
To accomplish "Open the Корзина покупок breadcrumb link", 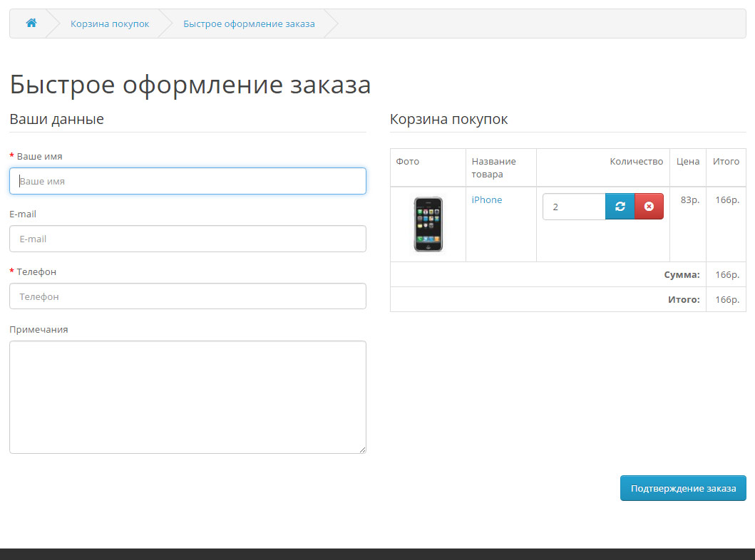I will (110, 24).
